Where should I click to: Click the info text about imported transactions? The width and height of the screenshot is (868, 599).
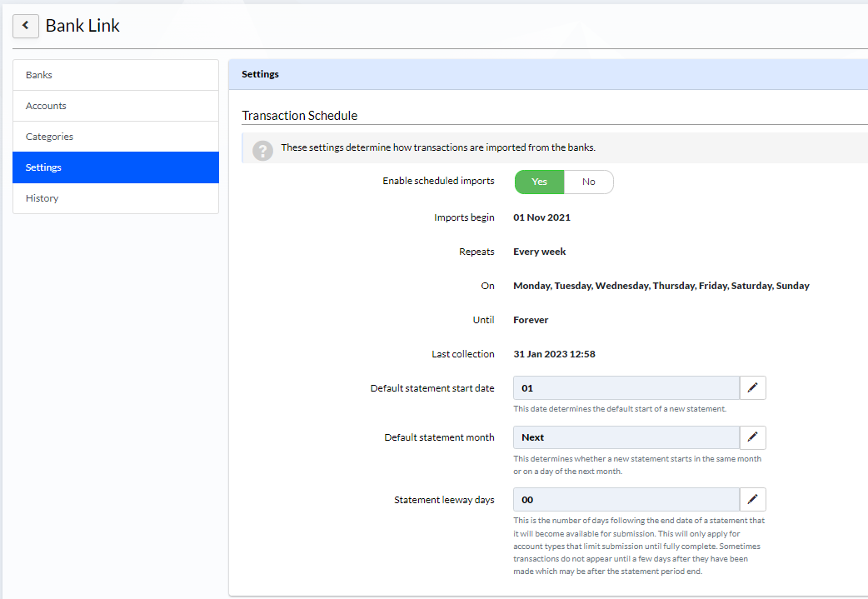438,147
